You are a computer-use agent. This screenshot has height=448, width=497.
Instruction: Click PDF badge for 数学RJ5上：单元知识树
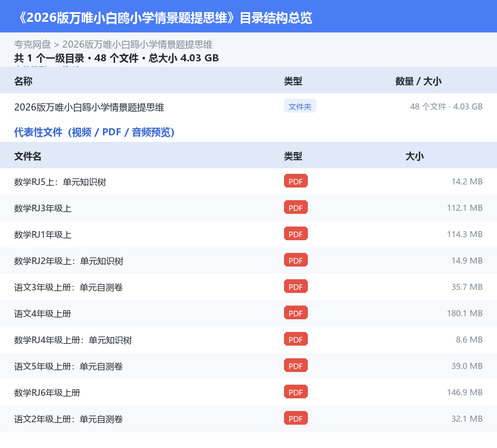pos(296,181)
